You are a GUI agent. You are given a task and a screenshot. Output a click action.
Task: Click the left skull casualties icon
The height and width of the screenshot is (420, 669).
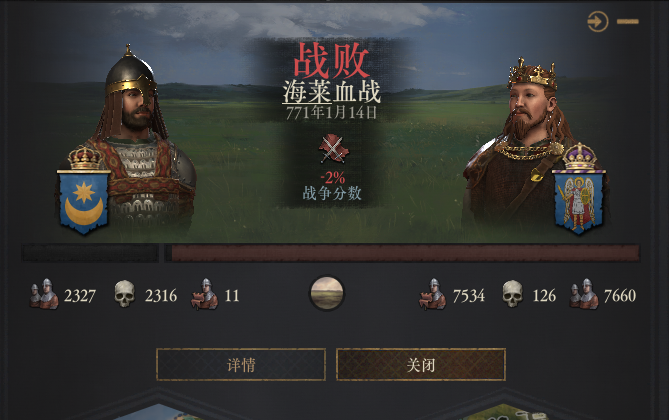pyautogui.click(x=125, y=294)
